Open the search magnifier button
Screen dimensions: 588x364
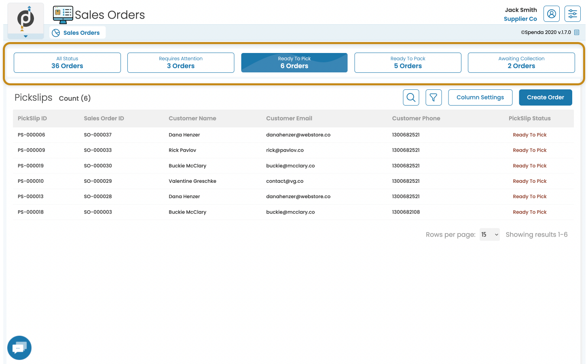(411, 97)
